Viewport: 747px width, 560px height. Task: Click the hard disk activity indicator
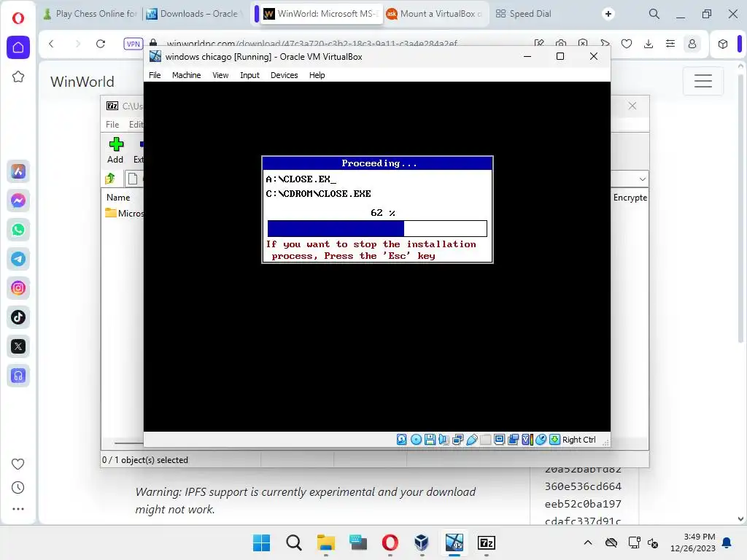coord(402,440)
